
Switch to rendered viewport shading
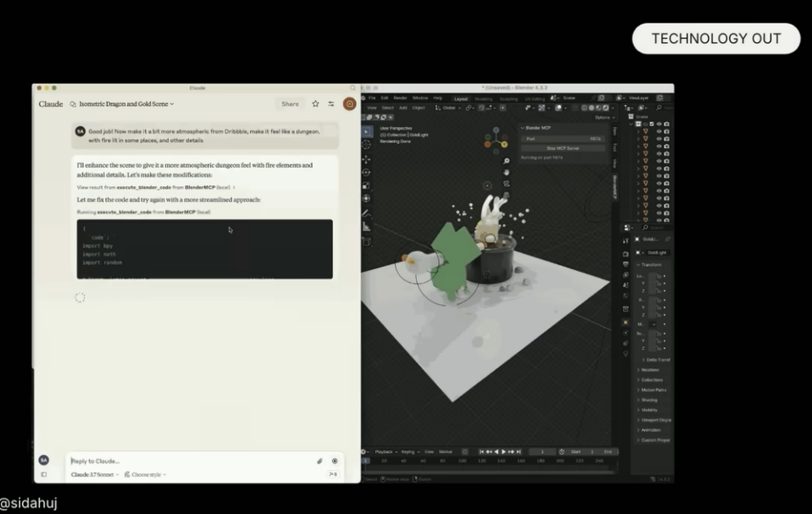click(x=605, y=108)
